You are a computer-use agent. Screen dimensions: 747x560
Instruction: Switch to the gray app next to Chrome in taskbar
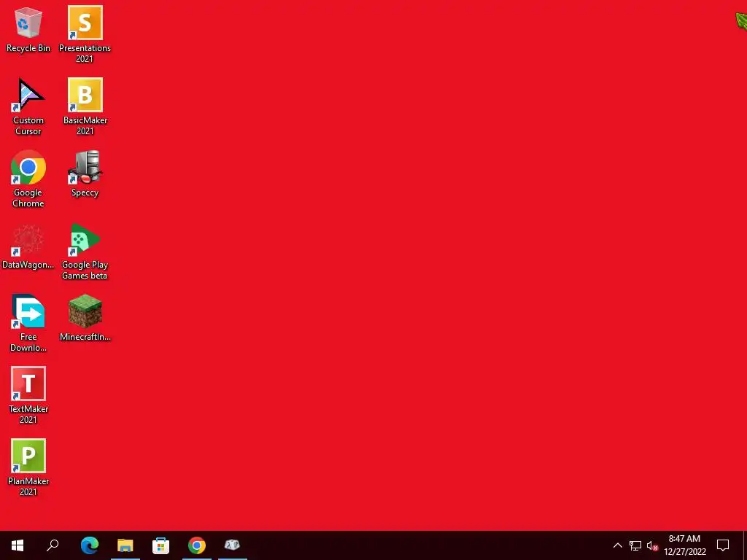[233, 545]
